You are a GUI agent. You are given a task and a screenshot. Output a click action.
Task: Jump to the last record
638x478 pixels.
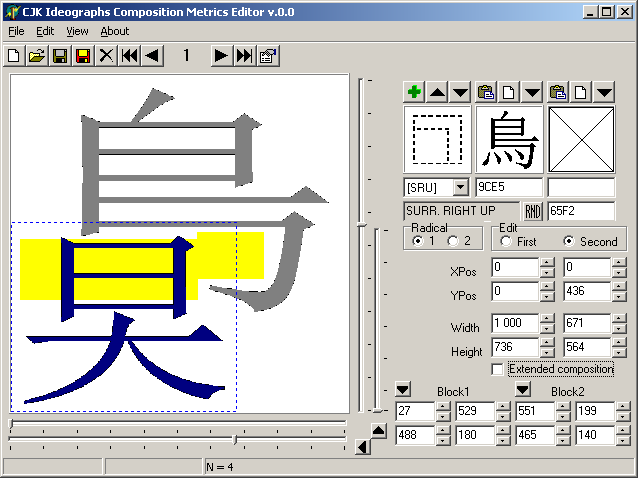pyautogui.click(x=244, y=56)
